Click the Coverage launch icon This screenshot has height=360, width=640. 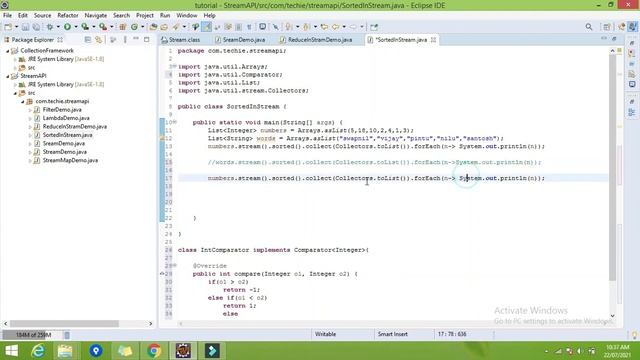[85, 27]
